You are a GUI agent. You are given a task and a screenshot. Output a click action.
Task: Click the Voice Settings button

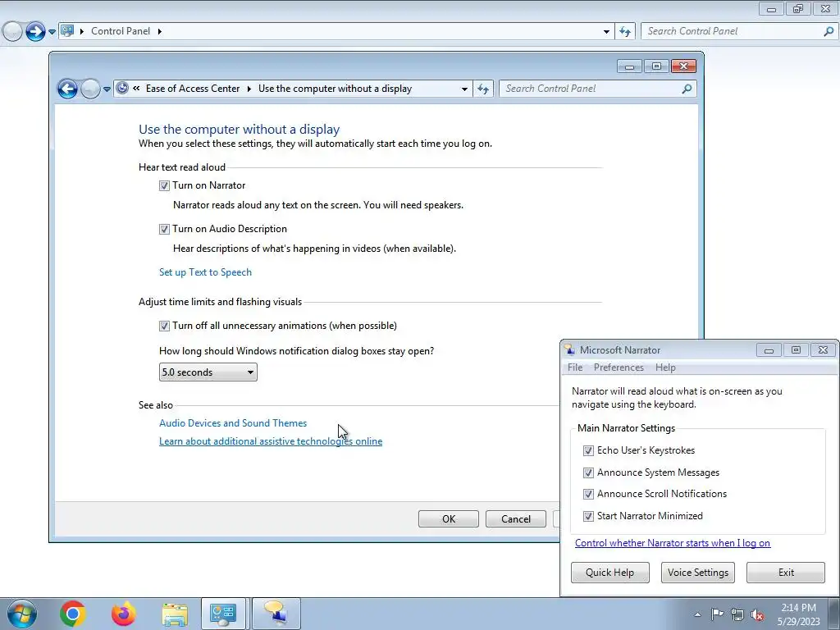pos(697,572)
